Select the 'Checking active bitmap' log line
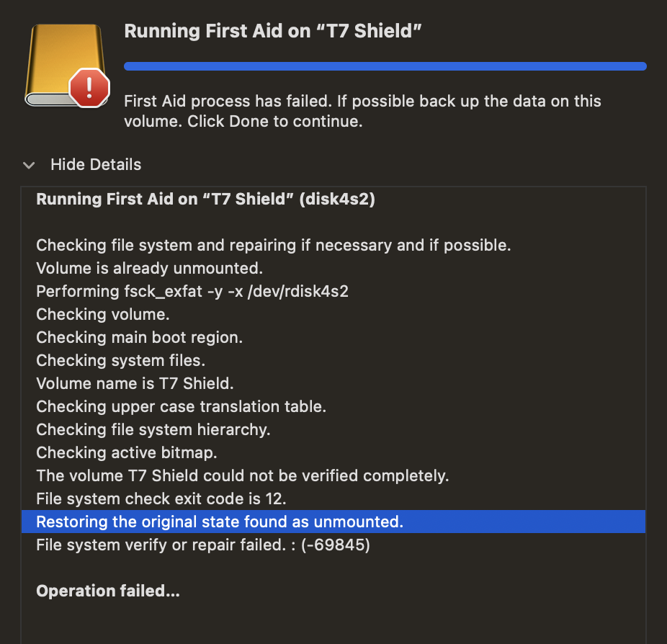Viewport: 667px width, 644px height. 126,452
